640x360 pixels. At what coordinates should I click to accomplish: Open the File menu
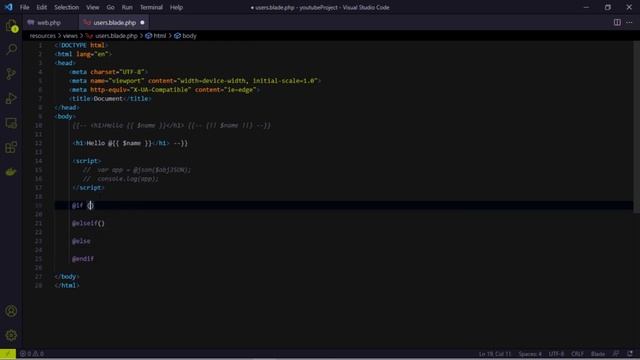(24, 7)
